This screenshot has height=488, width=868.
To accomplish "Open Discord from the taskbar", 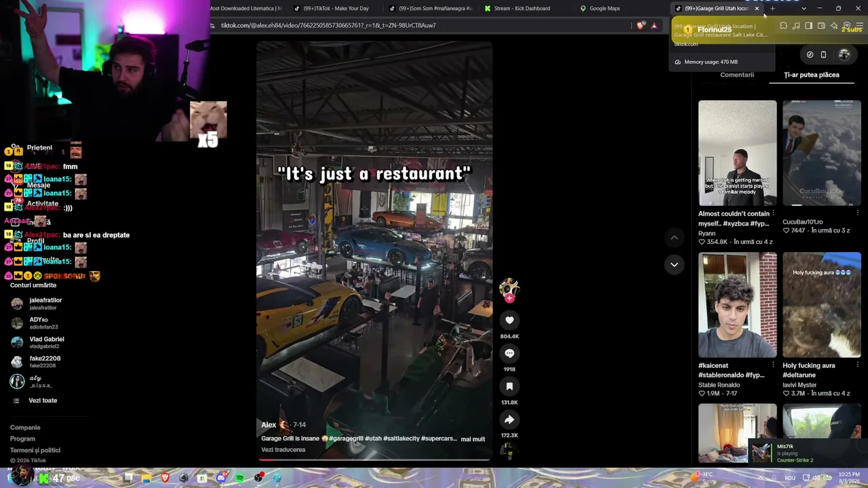I will (x=221, y=479).
